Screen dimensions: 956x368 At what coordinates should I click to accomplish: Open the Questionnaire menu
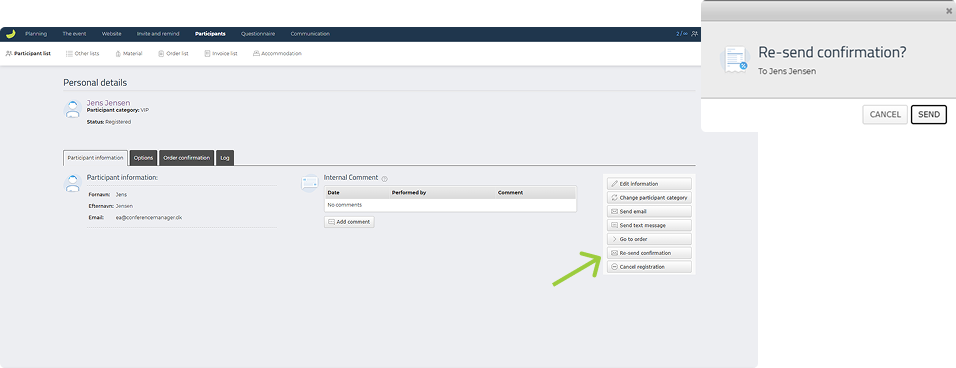pos(258,34)
